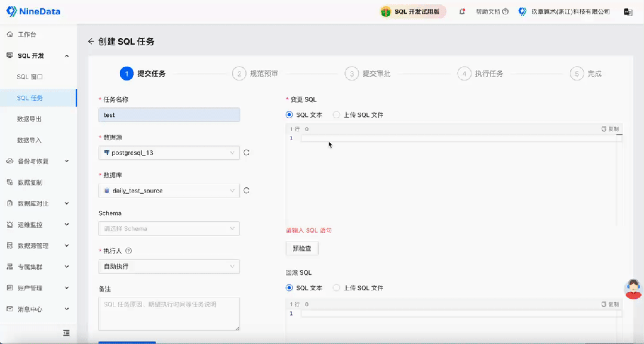Expand the 账户管理 chevron

click(x=66, y=288)
